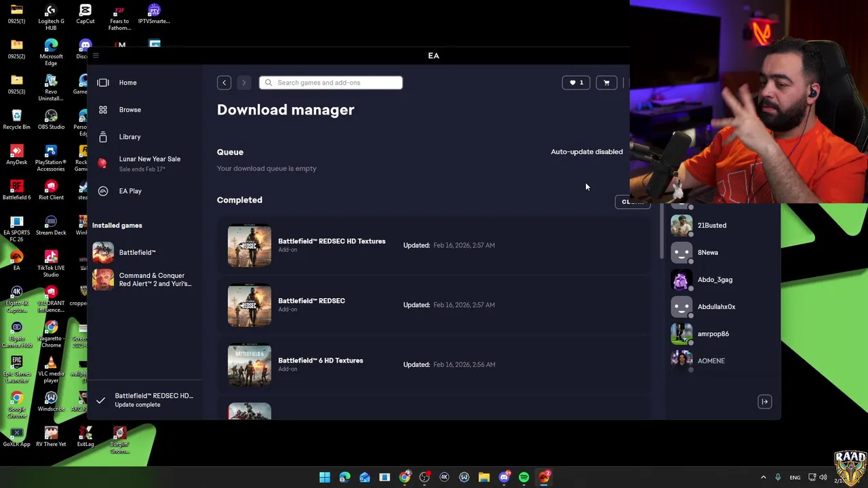Click the download manager scrollbar
Screen dimensions: 868x488
coord(662,230)
